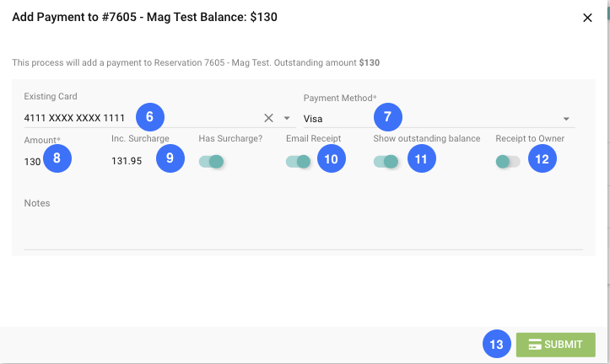Viewport: 610px width, 364px height.
Task: Expand the Existing Card dropdown arrow
Action: [x=287, y=119]
